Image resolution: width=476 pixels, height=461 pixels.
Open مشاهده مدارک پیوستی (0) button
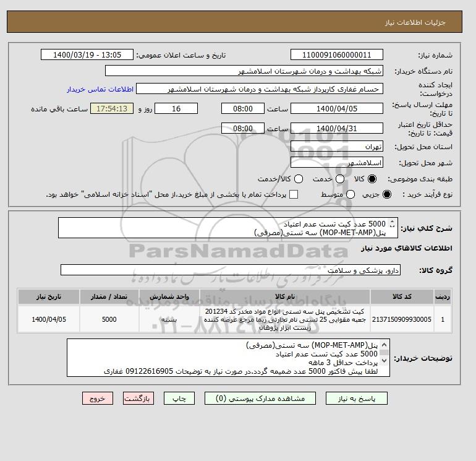click(260, 399)
